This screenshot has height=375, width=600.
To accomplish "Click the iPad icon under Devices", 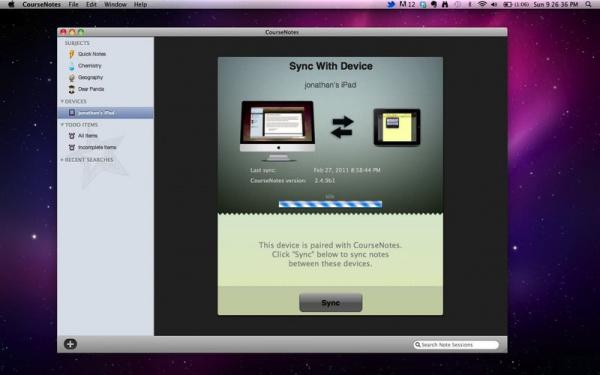I will click(x=72, y=113).
